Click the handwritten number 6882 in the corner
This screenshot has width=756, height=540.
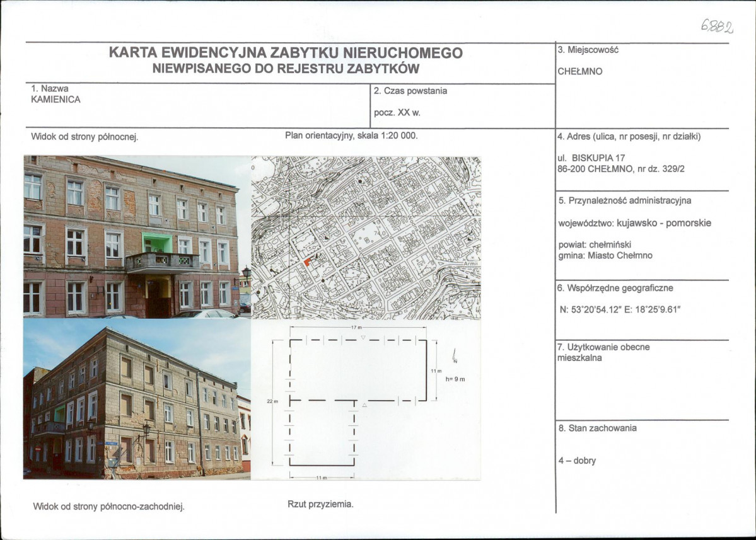(x=716, y=26)
